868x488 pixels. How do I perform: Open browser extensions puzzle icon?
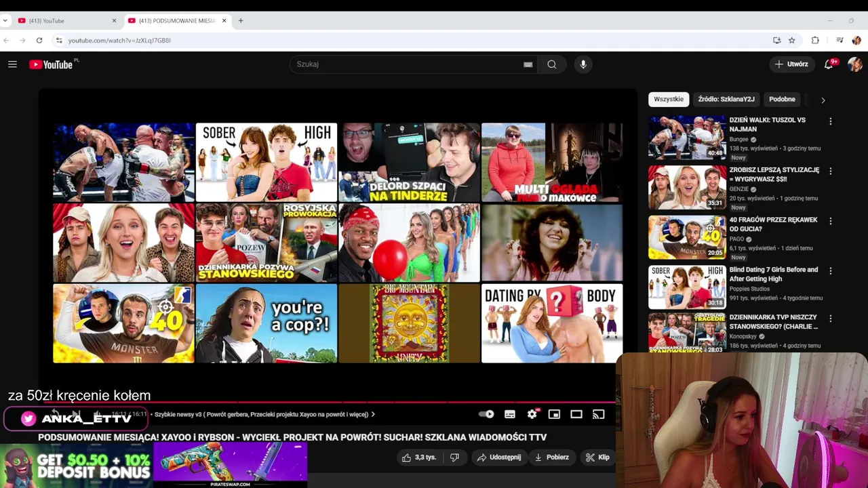click(815, 40)
